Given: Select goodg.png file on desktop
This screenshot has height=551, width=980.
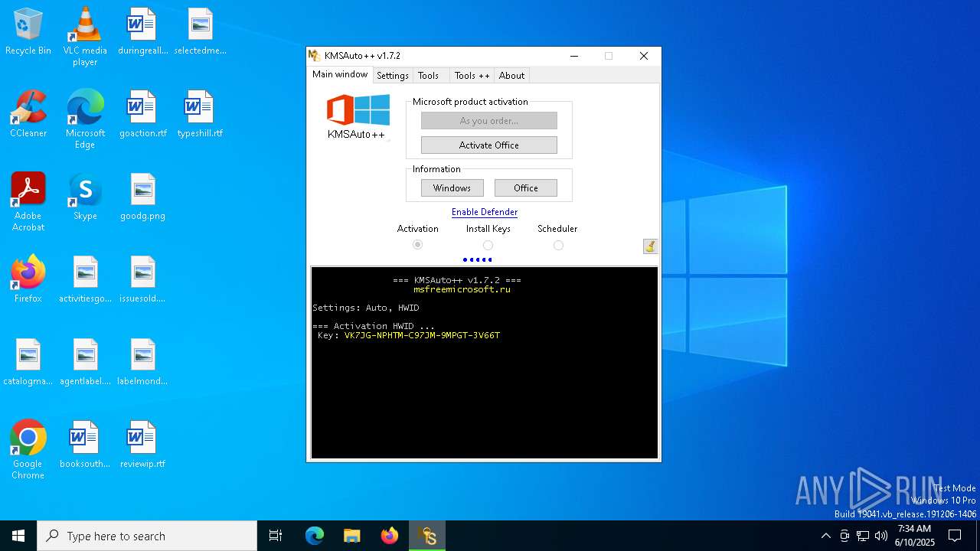Looking at the screenshot, I should [142, 197].
